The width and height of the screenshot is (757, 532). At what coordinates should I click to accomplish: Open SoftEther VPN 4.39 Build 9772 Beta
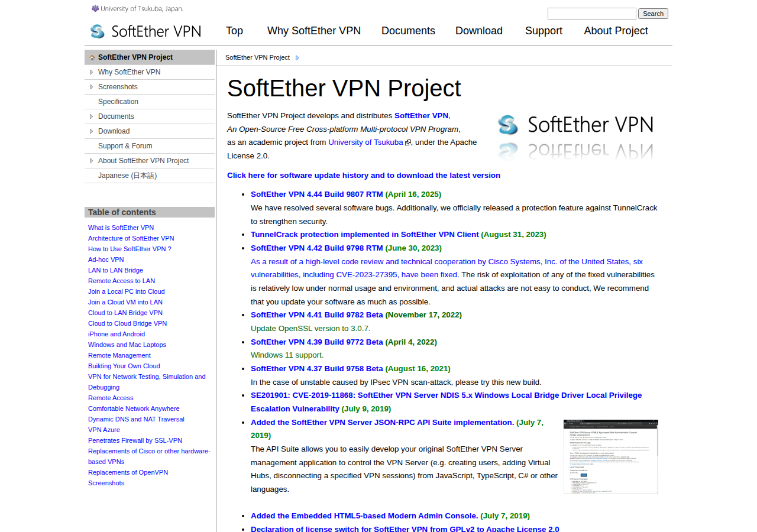pyautogui.click(x=317, y=342)
